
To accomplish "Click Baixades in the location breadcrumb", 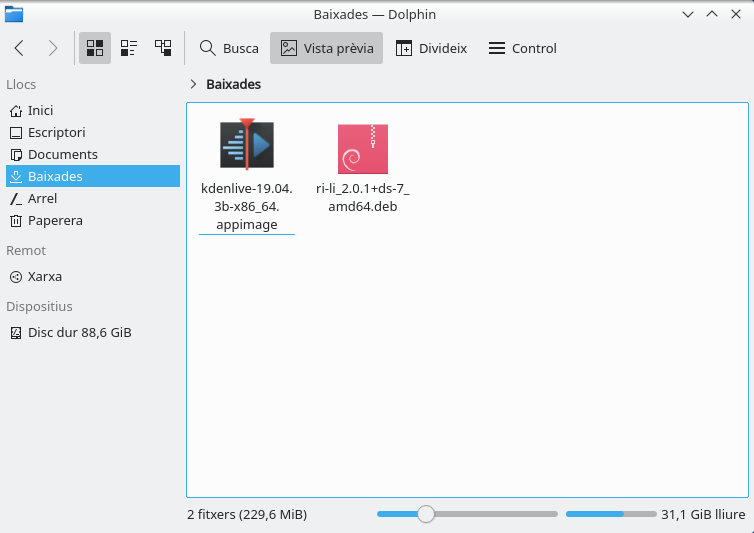I will point(233,85).
